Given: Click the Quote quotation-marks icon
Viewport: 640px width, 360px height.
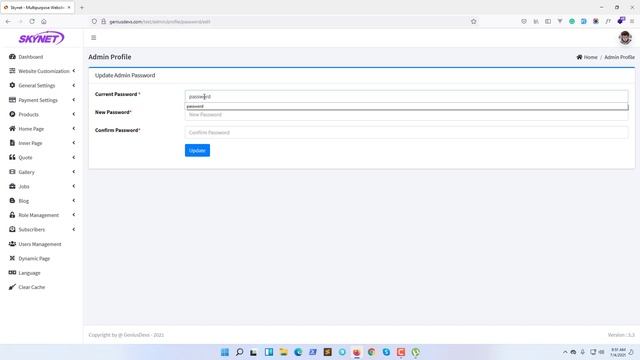Looking at the screenshot, I should coord(12,157).
